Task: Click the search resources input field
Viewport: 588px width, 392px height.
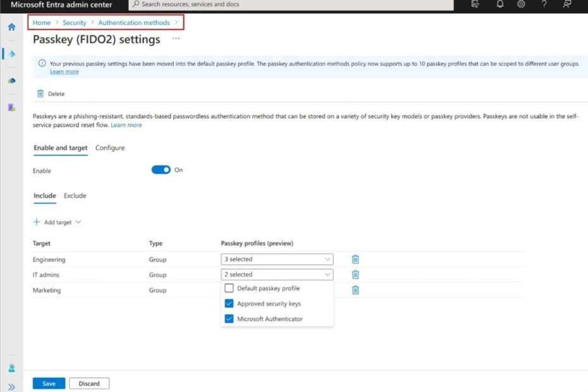Action: click(x=291, y=4)
